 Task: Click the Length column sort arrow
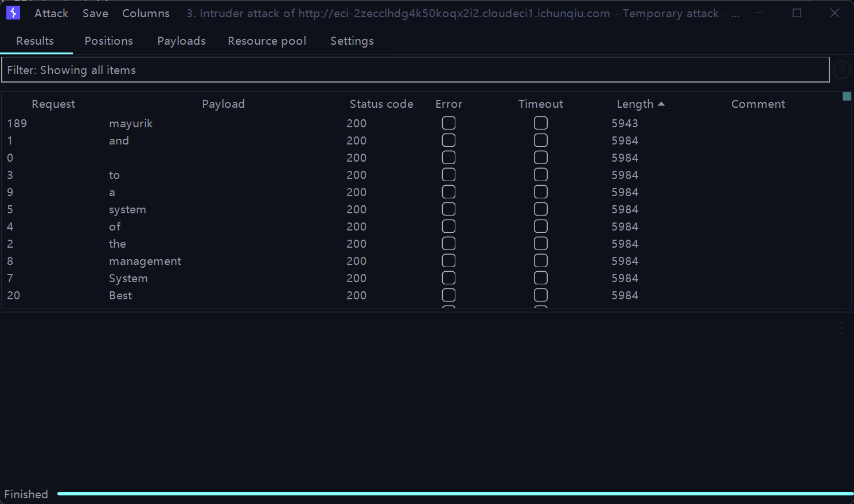pos(661,104)
